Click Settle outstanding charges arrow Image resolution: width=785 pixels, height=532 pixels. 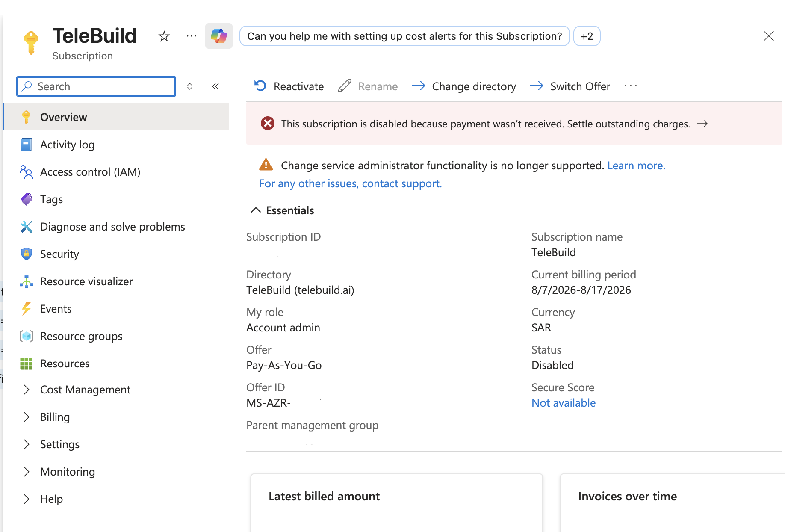click(x=702, y=124)
